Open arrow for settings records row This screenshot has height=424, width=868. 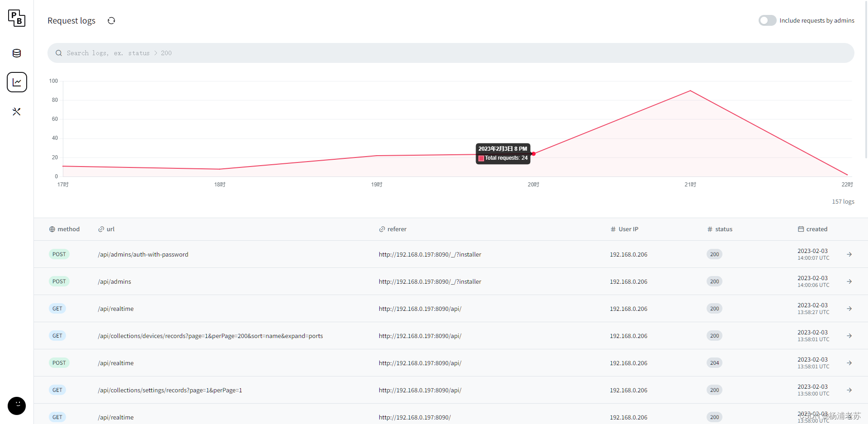(849, 390)
